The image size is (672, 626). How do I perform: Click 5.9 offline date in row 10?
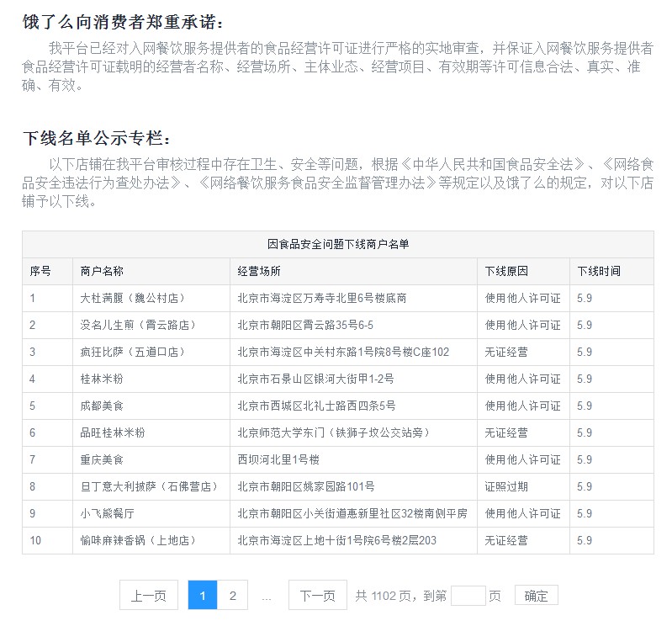(x=585, y=540)
